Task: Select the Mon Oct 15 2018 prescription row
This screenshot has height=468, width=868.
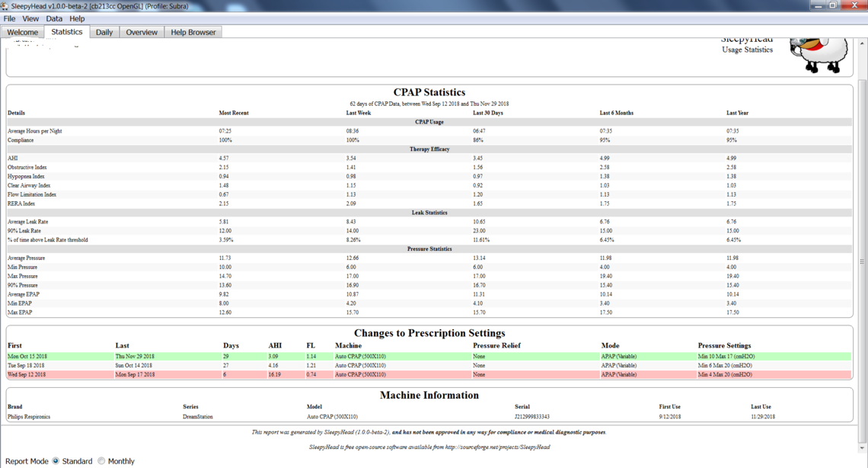Action: click(x=429, y=356)
